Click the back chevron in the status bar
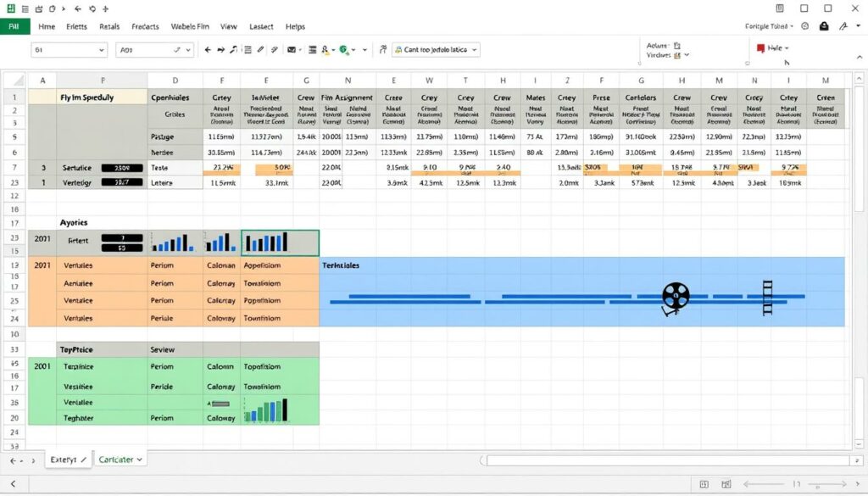 [x=13, y=484]
